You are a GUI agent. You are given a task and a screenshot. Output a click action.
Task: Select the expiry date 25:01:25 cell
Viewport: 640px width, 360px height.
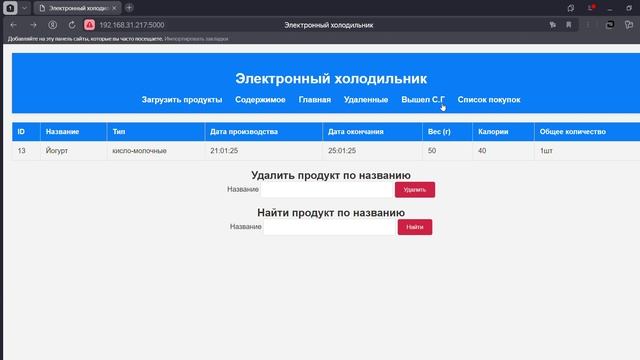click(373, 151)
